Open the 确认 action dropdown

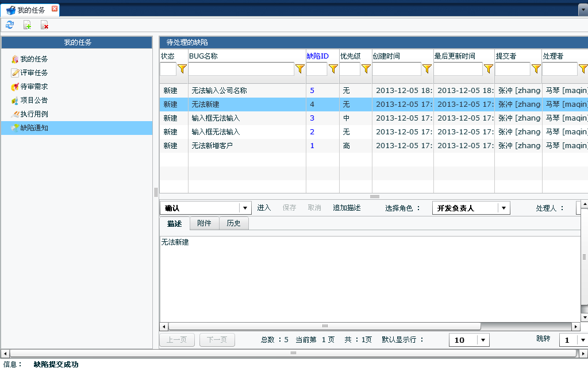[245, 208]
